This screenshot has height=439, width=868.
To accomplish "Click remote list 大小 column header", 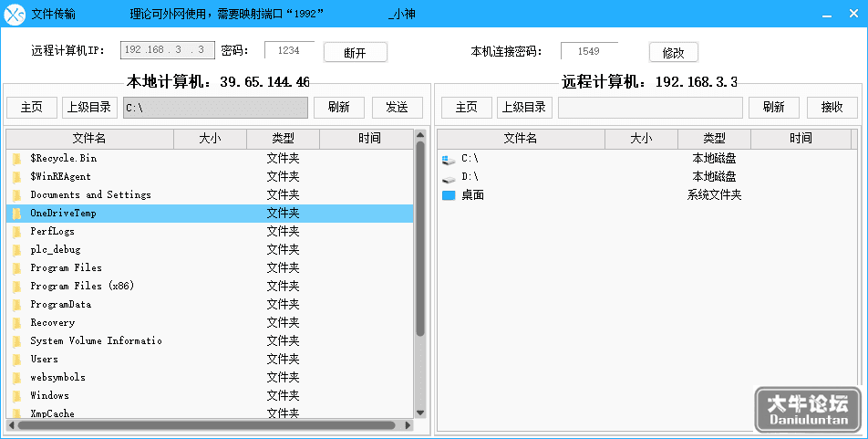I will pyautogui.click(x=641, y=139).
